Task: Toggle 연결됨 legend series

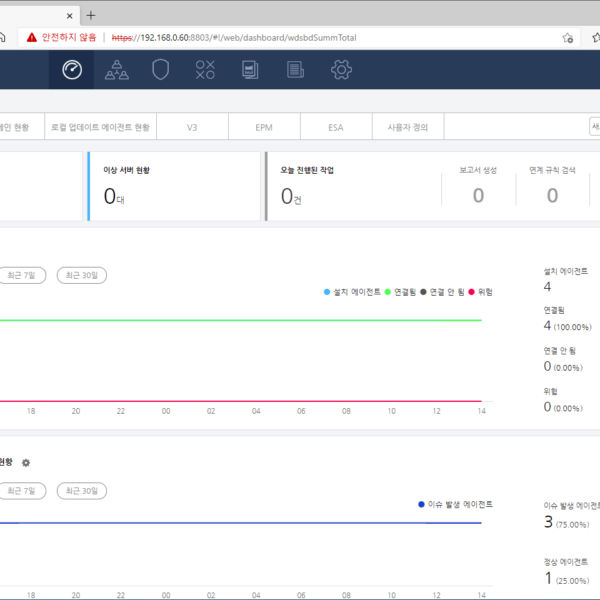Action: tap(400, 292)
